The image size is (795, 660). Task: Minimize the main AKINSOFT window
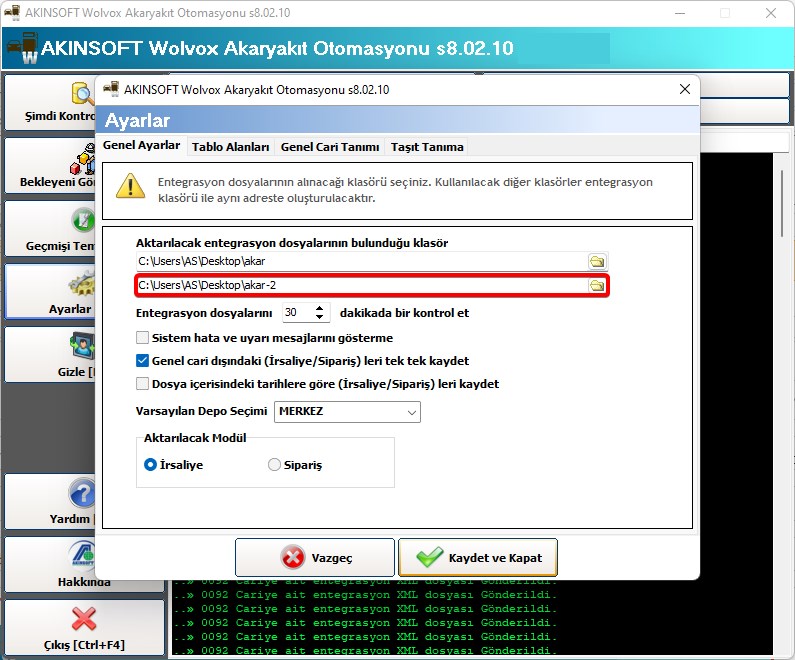click(x=680, y=13)
